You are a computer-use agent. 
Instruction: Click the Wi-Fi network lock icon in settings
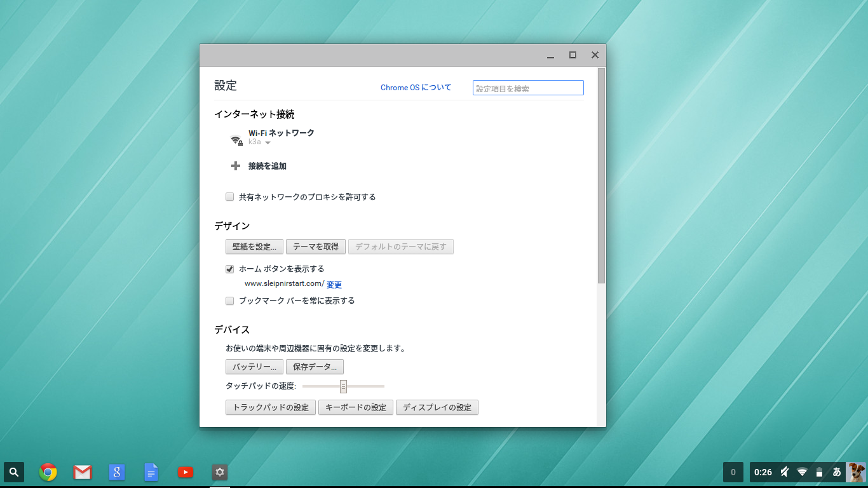coord(236,140)
